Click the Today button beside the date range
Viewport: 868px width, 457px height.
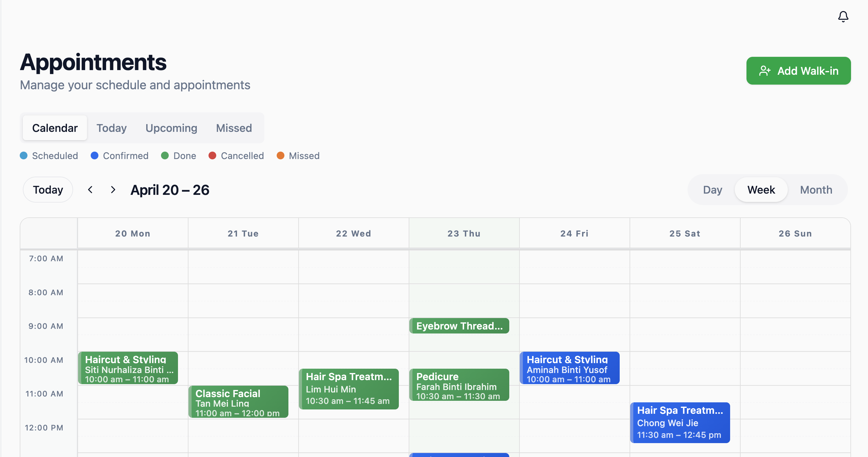[48, 190]
